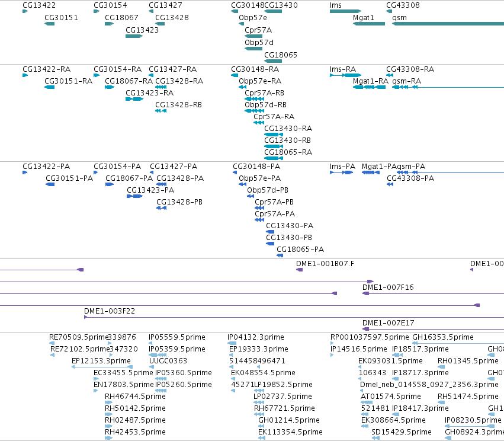The height and width of the screenshot is (441, 504).
Task: Click protein lms-PA
Action: pyautogui.click(x=341, y=172)
